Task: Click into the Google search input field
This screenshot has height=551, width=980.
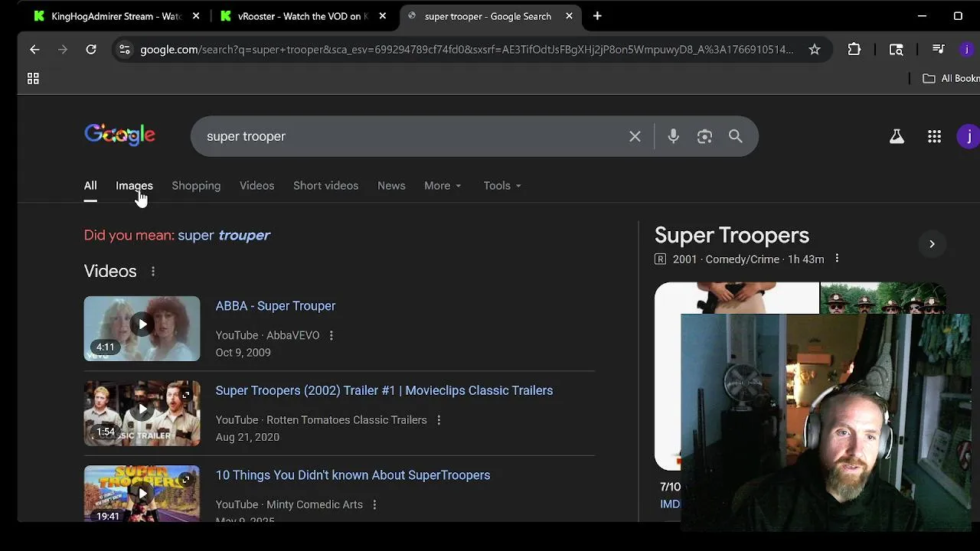Action: pos(413,136)
